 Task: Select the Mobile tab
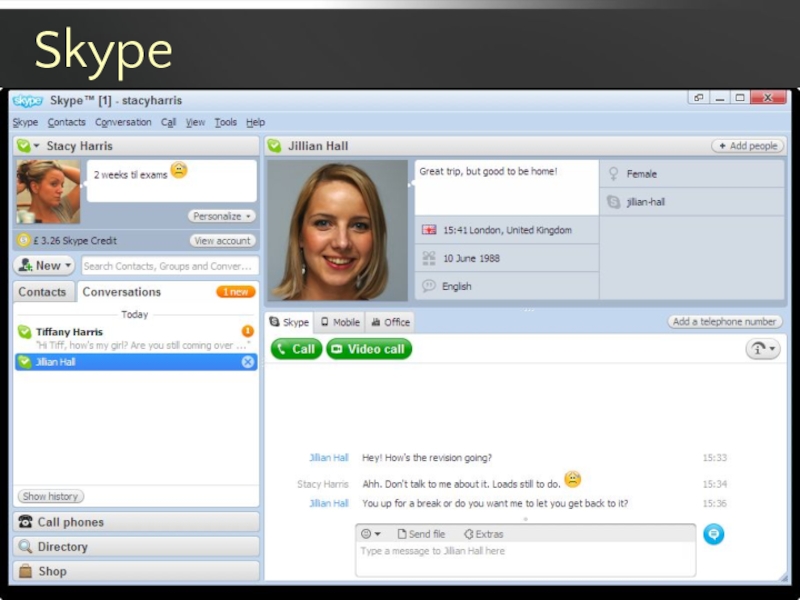(x=340, y=322)
